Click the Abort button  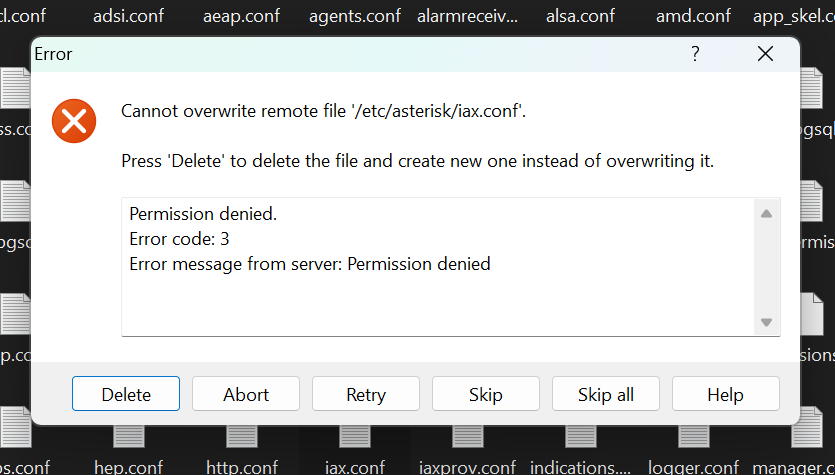click(246, 394)
